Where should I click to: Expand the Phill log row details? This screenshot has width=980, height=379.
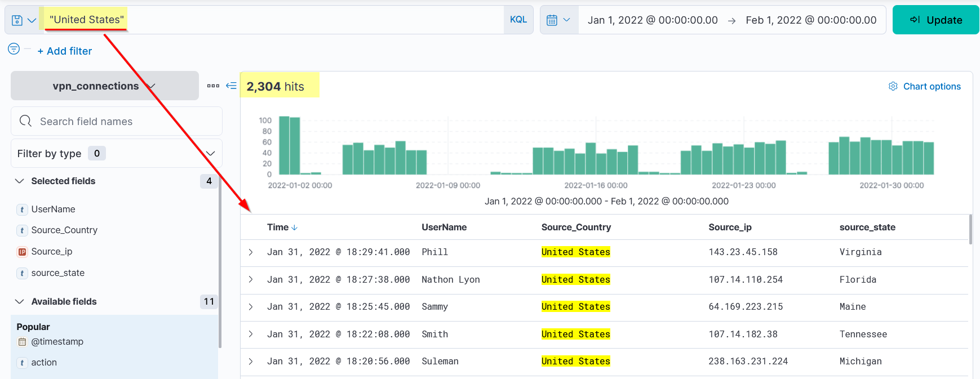251,252
